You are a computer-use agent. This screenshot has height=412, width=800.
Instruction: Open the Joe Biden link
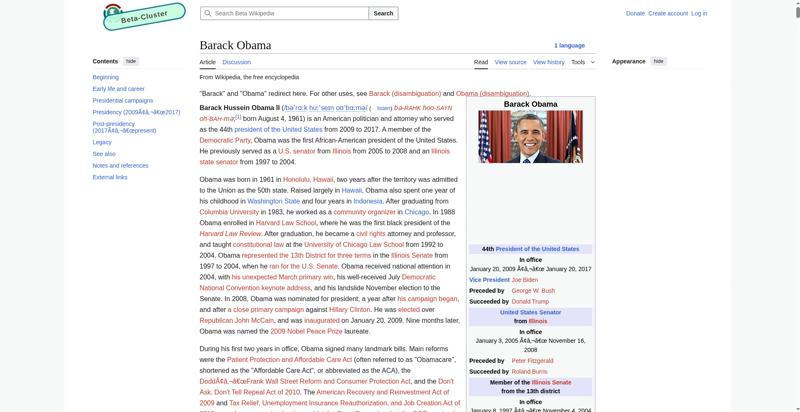[524, 280]
